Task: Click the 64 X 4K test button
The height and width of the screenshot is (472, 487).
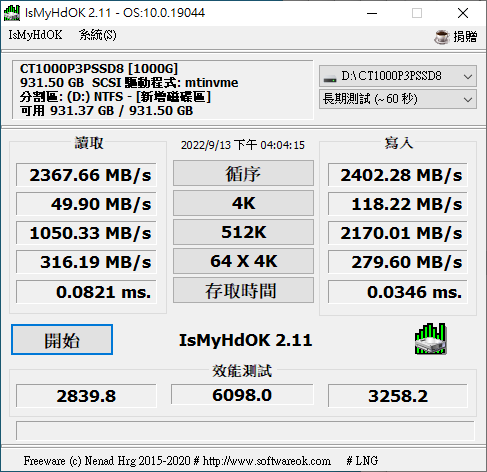Action: (x=243, y=261)
